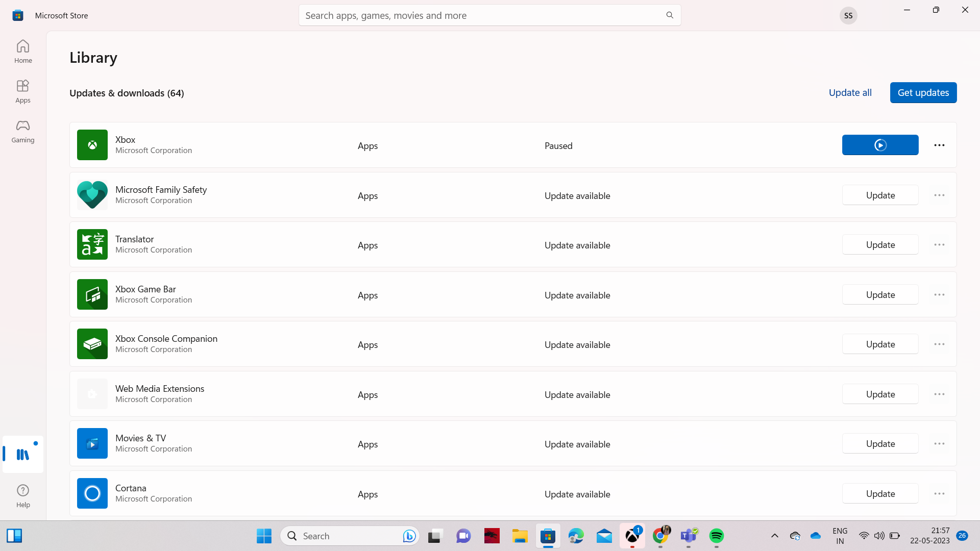Open Help from the sidebar
Image resolution: width=980 pixels, height=551 pixels.
pos(23,496)
